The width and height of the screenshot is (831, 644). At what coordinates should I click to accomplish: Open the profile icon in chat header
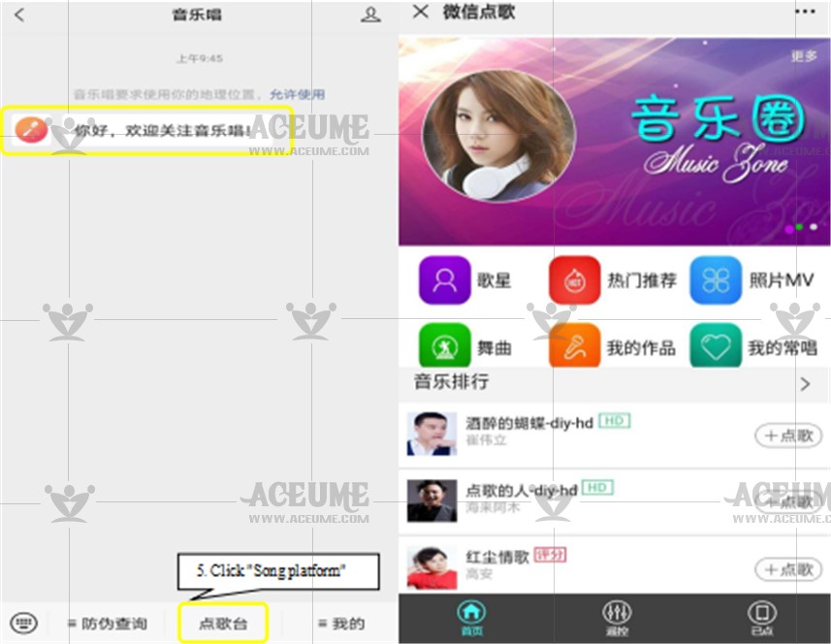point(370,15)
